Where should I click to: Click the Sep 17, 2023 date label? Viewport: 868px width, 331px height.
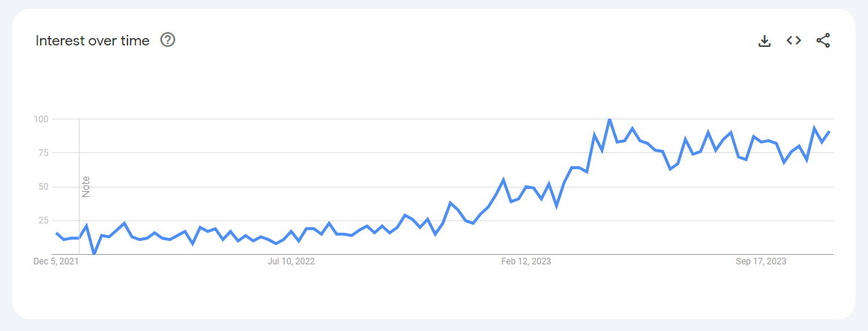coord(761,262)
